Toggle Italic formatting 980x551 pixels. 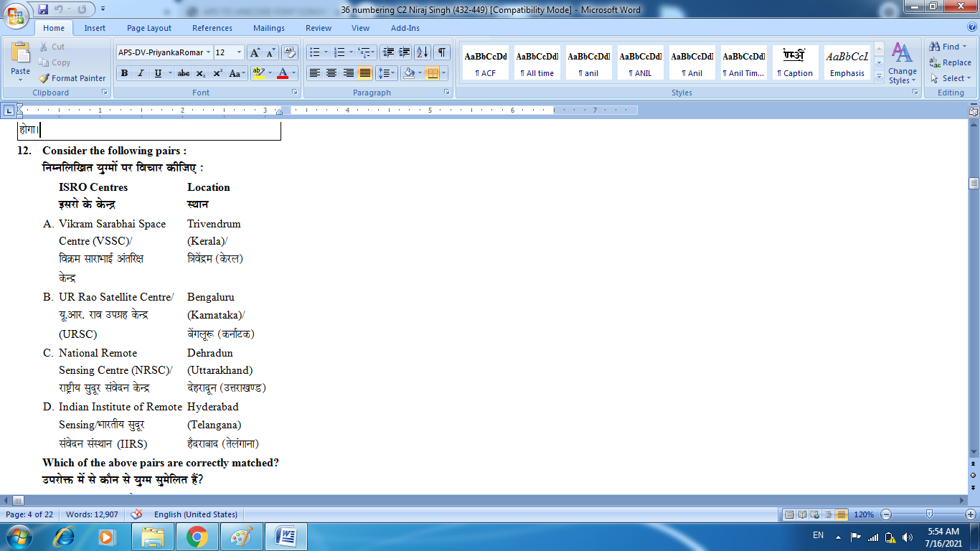click(x=141, y=73)
